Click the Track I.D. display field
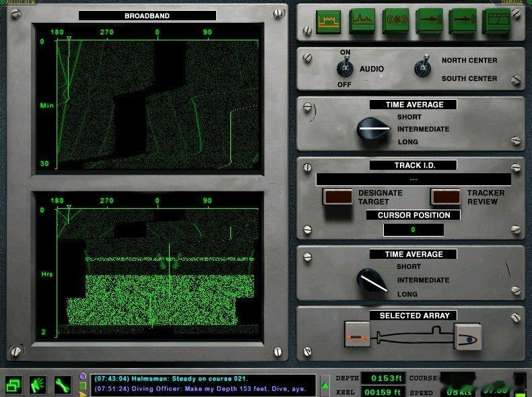This screenshot has height=397, width=532. pyautogui.click(x=413, y=179)
